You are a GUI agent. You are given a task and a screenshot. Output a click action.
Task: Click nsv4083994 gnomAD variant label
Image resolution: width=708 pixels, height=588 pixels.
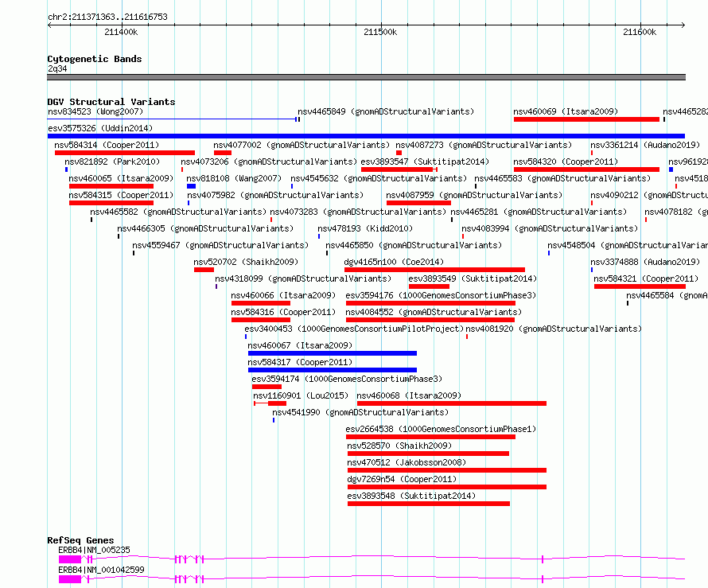(550, 228)
